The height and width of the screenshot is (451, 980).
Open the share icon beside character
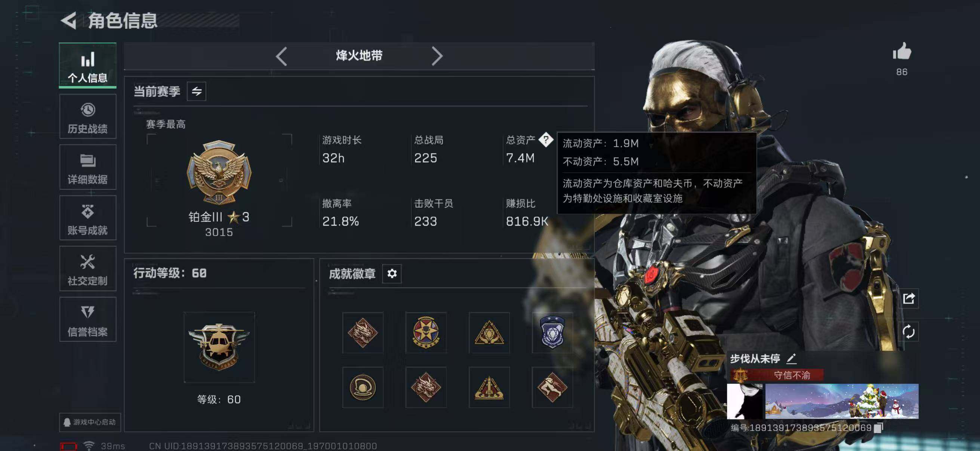point(909,298)
